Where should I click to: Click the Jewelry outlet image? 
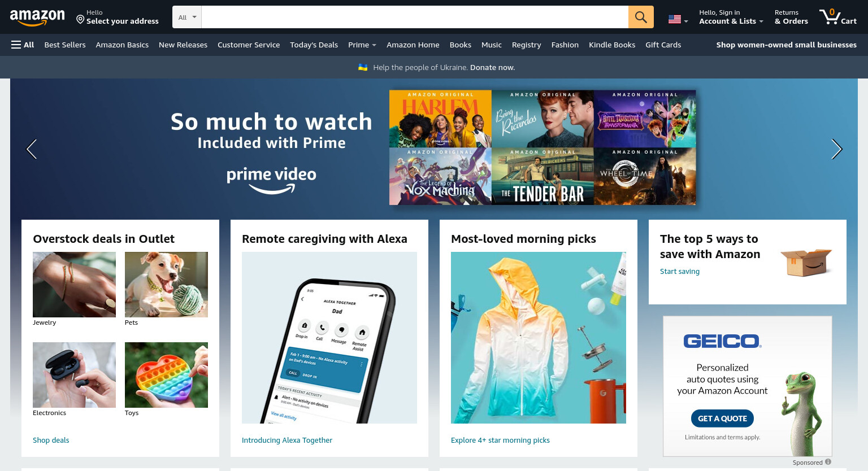point(74,285)
